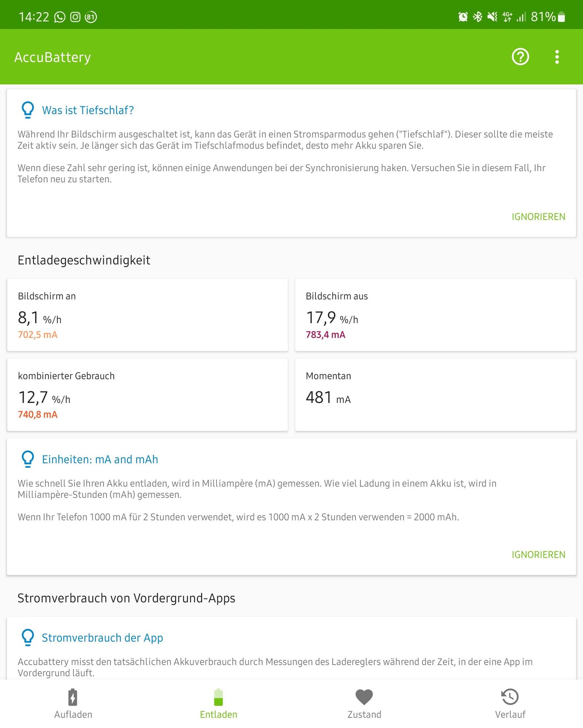Select the Zustand heart icon

point(364,697)
